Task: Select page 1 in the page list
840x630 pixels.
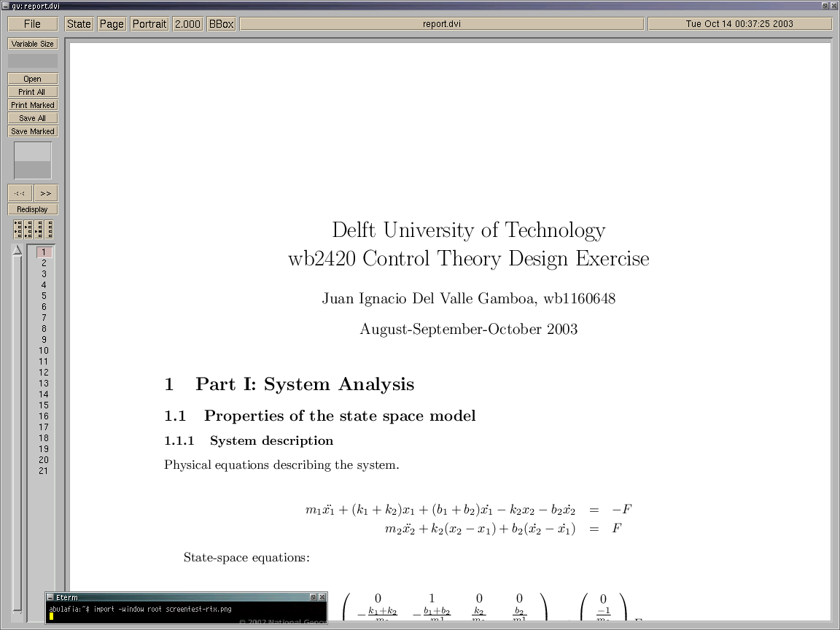Action: point(44,252)
